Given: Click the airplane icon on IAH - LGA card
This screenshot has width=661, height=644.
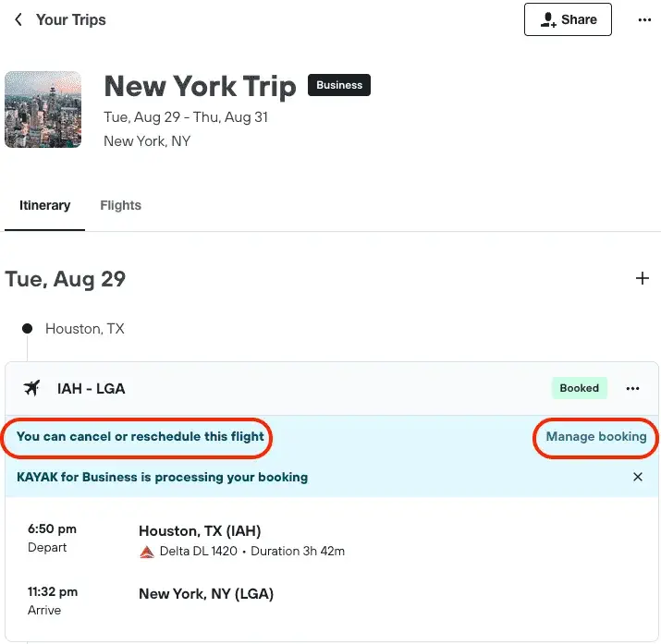Looking at the screenshot, I should tap(31, 388).
